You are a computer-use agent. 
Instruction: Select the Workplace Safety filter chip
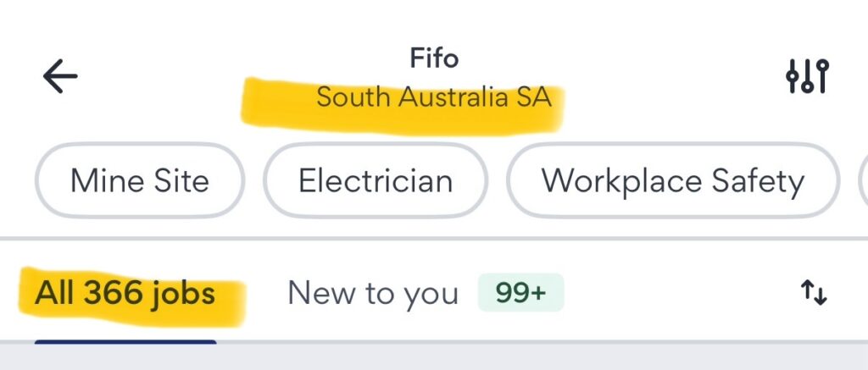[672, 181]
